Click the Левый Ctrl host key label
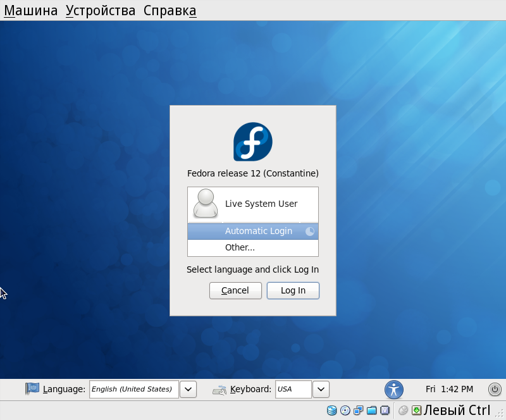The image size is (506, 420). coord(457,411)
